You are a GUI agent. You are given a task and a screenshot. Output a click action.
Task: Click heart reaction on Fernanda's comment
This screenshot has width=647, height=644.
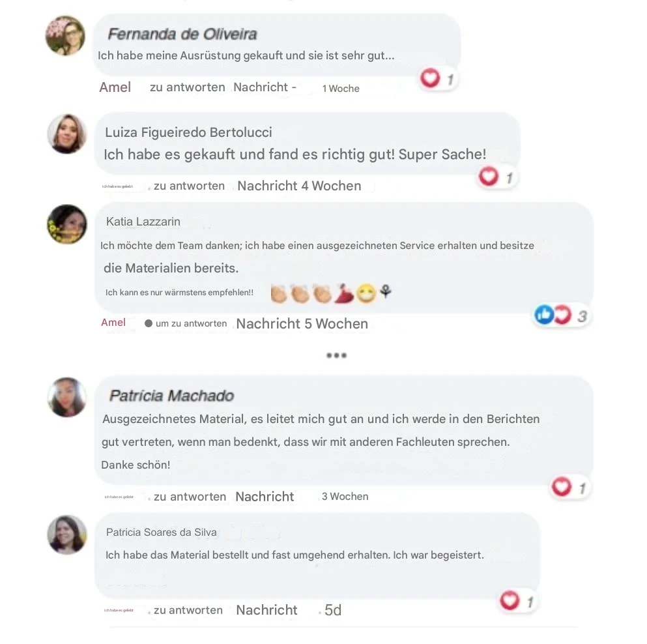[x=431, y=79]
